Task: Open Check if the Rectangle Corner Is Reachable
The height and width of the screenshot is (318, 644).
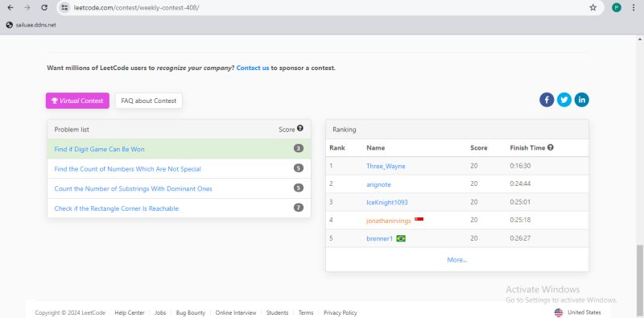Action: (117, 209)
